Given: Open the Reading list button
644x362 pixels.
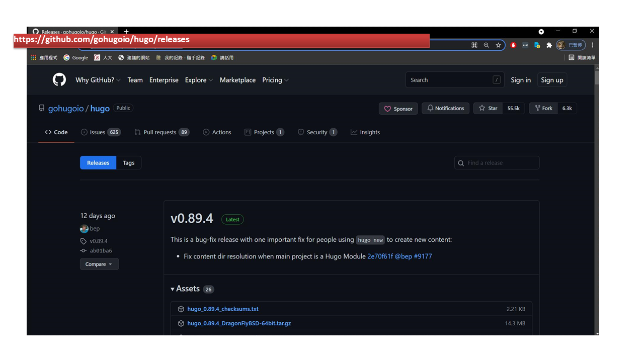Looking at the screenshot, I should [582, 58].
